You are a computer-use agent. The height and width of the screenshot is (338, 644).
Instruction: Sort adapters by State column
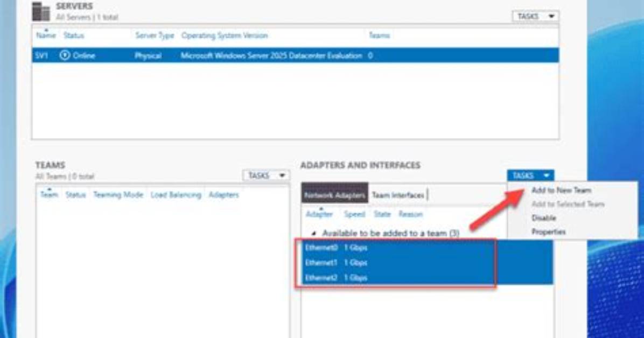[x=382, y=214]
